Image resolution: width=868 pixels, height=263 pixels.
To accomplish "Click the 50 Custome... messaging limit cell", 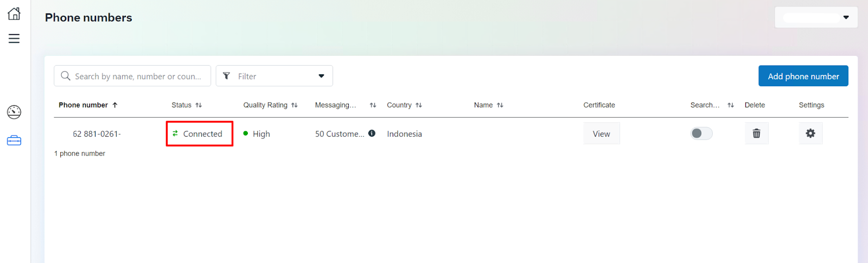I will (x=340, y=134).
